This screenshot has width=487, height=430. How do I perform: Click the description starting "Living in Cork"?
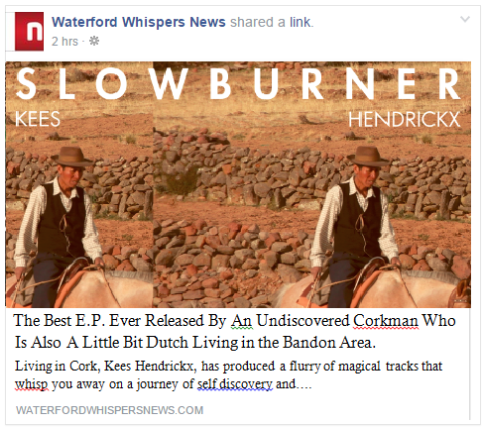pos(228,375)
